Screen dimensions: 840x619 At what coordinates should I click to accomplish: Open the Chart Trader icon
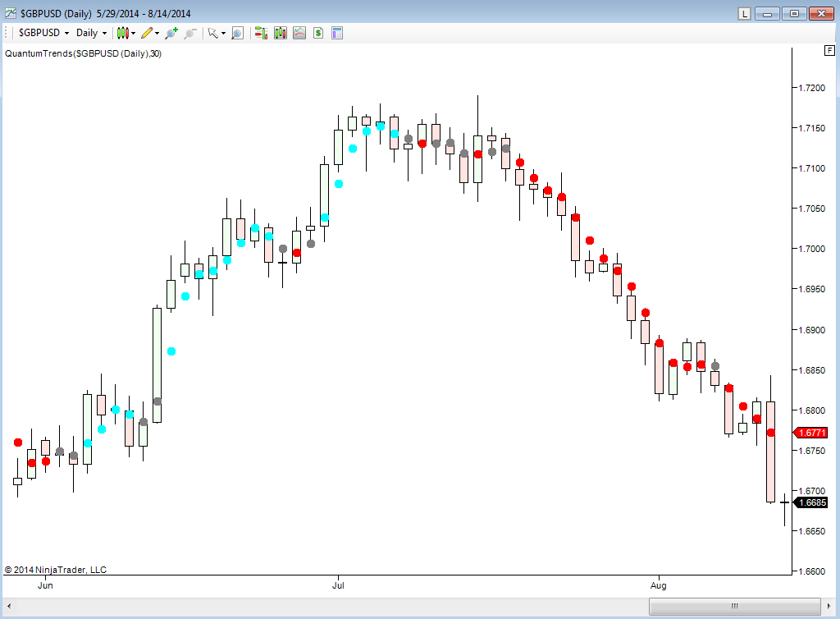(261, 33)
